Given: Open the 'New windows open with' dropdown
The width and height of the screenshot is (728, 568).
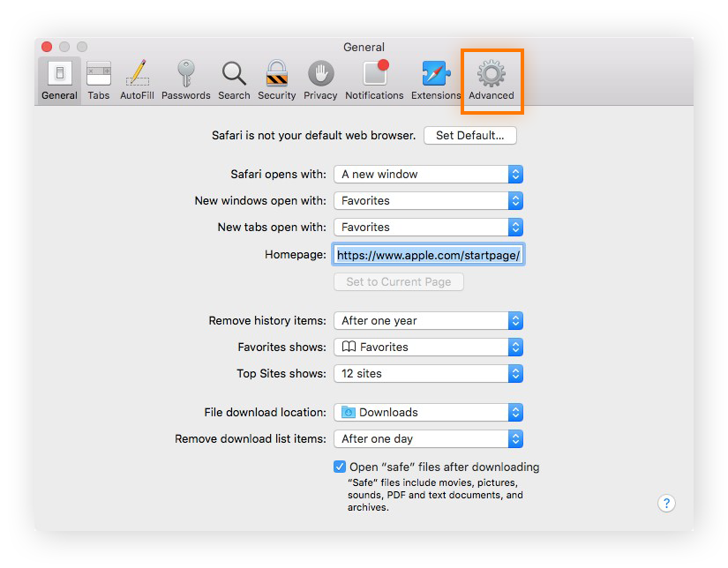Looking at the screenshot, I should click(x=429, y=201).
